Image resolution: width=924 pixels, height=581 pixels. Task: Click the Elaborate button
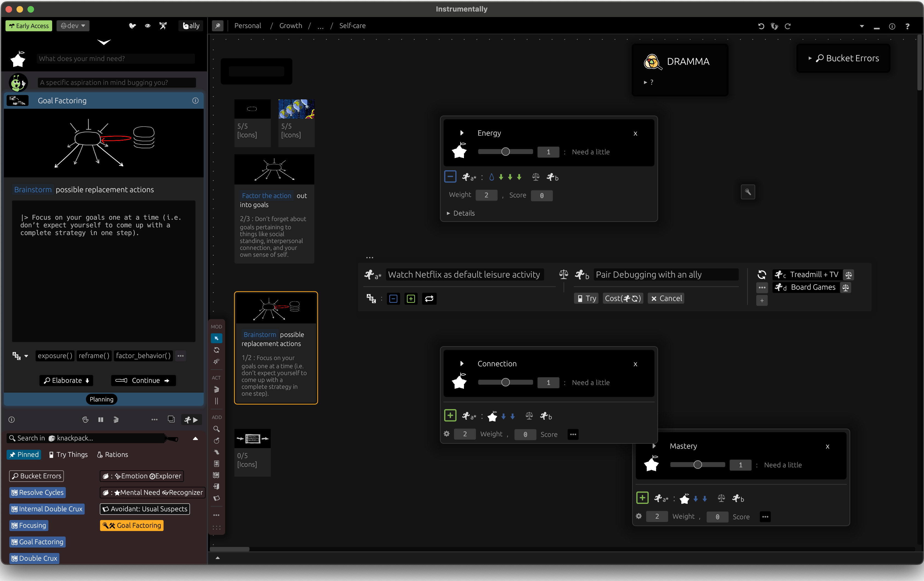[66, 380]
